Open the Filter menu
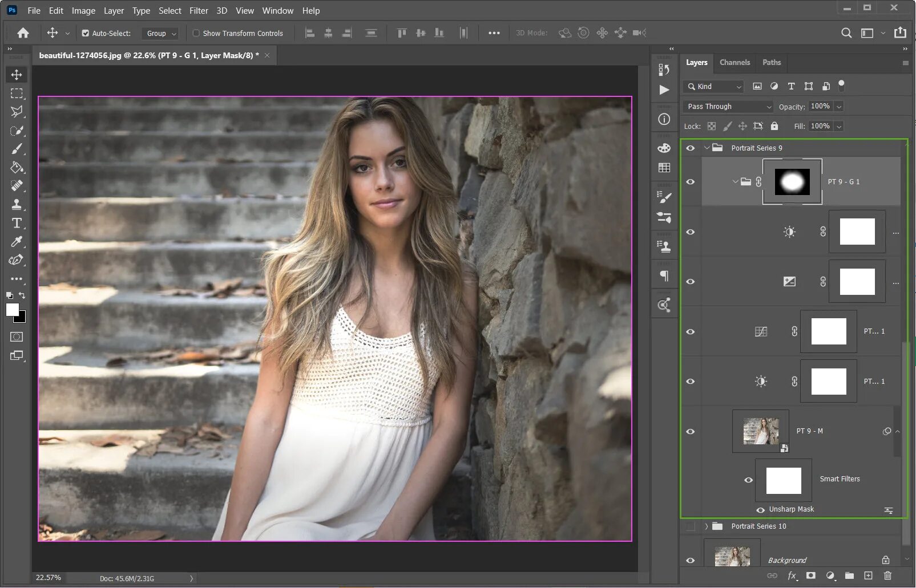The width and height of the screenshot is (916, 588). [199, 10]
